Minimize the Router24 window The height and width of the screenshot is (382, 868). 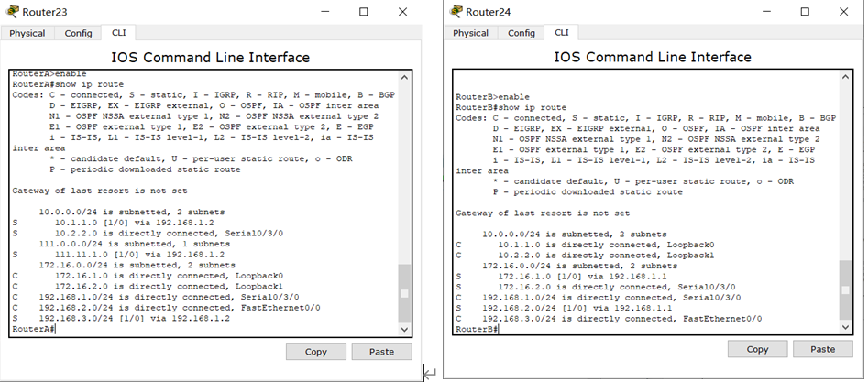767,12
